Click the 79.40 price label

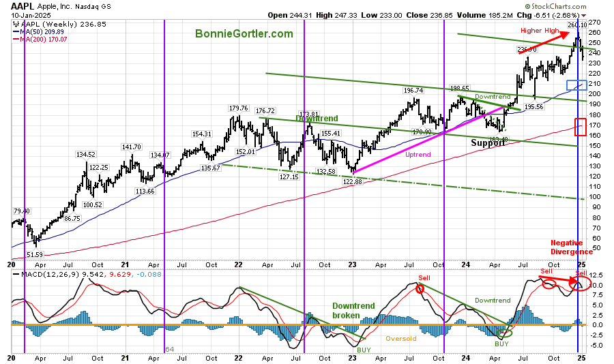(x=22, y=211)
